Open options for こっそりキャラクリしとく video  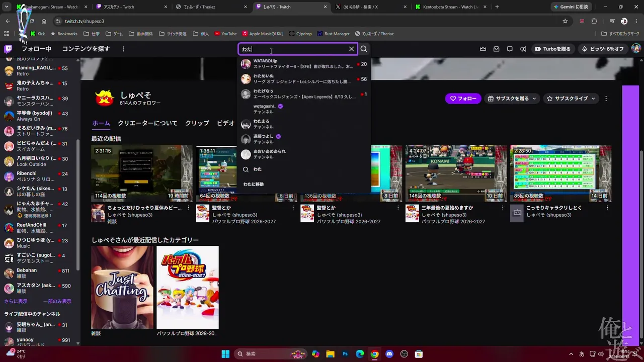(x=607, y=208)
